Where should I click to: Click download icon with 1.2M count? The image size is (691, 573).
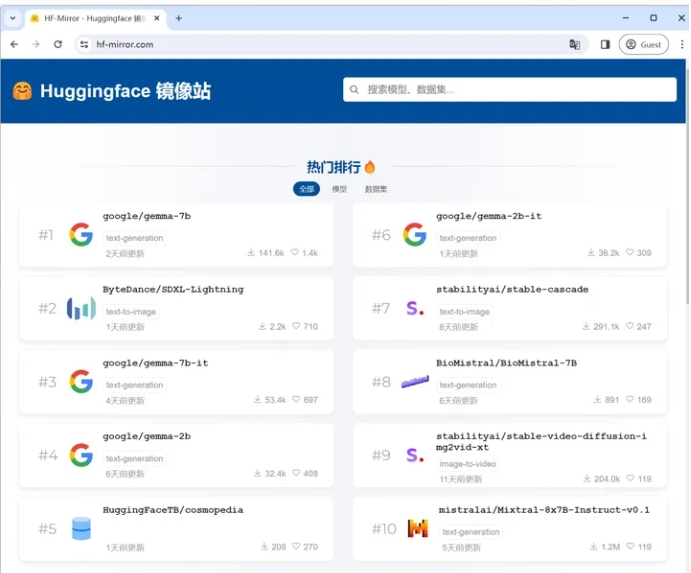coord(594,547)
